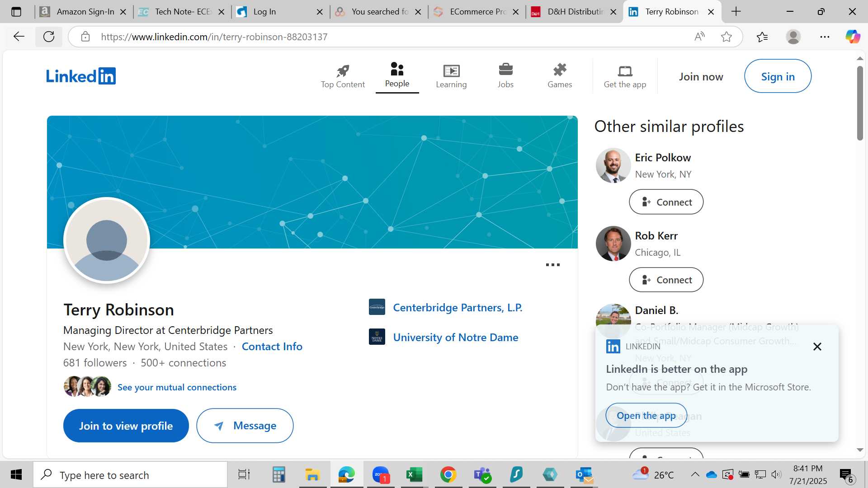Open browser settings and more menu
The height and width of the screenshot is (488, 868).
point(825,37)
